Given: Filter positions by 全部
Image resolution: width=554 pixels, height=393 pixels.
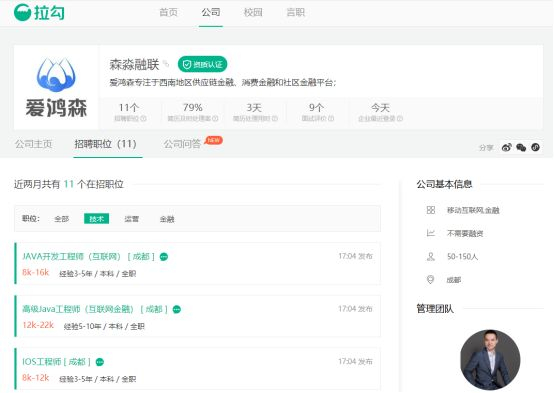Looking at the screenshot, I should pos(61,219).
